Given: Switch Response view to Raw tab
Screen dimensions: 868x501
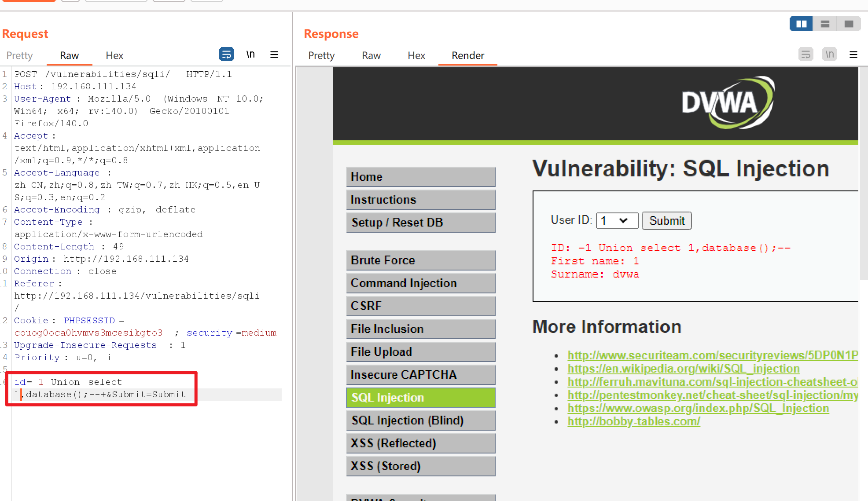Looking at the screenshot, I should (371, 55).
